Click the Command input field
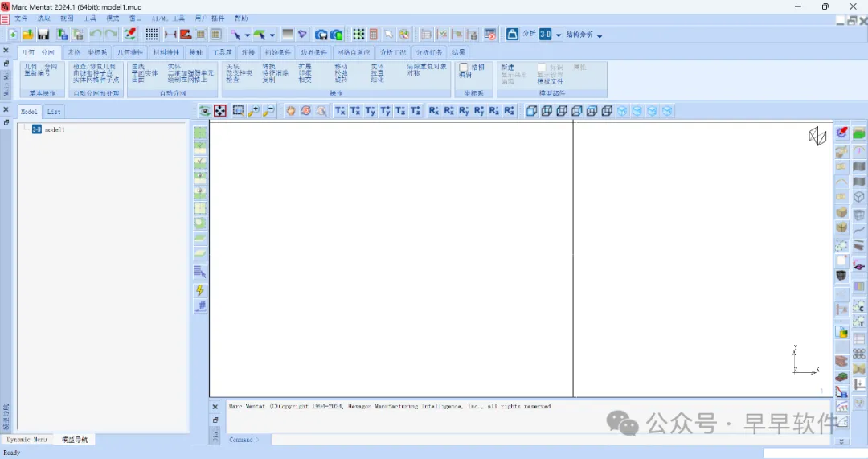The height and width of the screenshot is (459, 868). (551, 440)
